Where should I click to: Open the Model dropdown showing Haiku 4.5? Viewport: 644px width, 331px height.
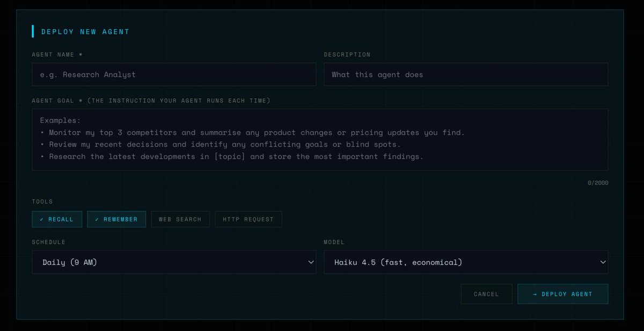click(466, 262)
